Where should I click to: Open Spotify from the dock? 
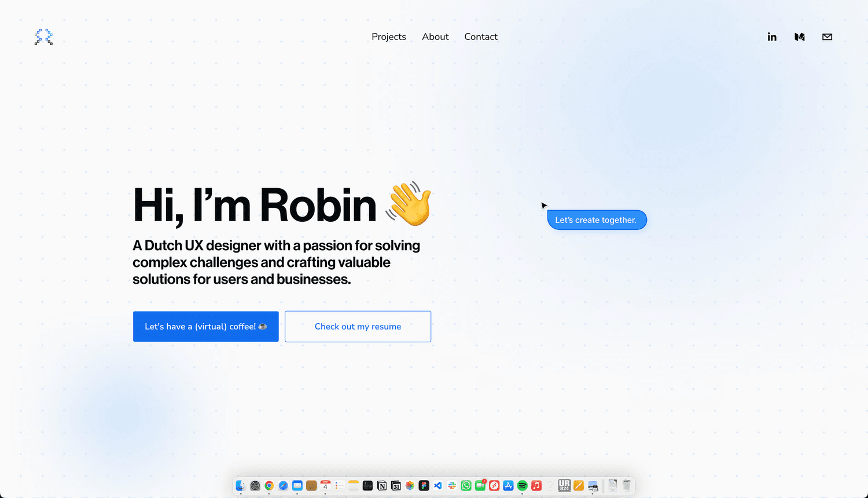523,486
